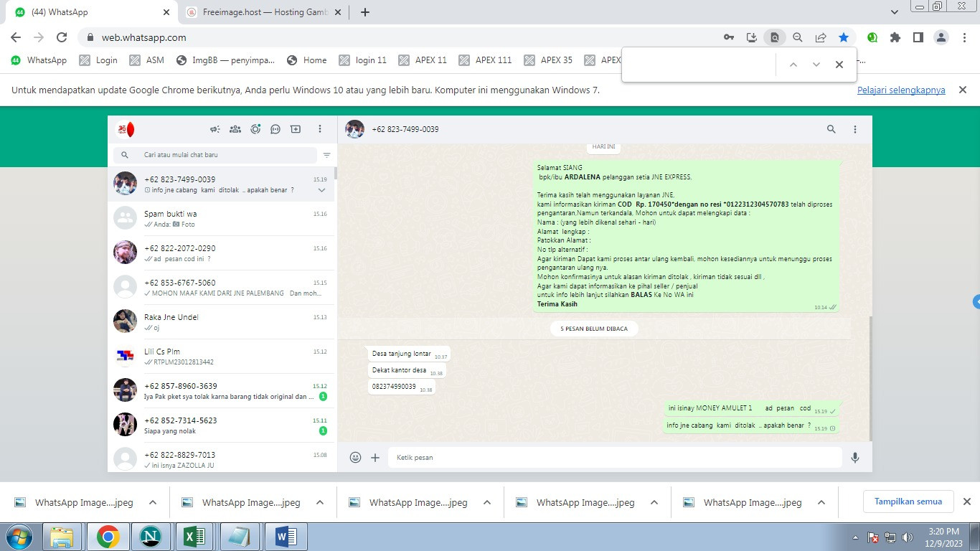
Task: Follow the 'Pelajari selengkapnya' link
Action: click(901, 90)
